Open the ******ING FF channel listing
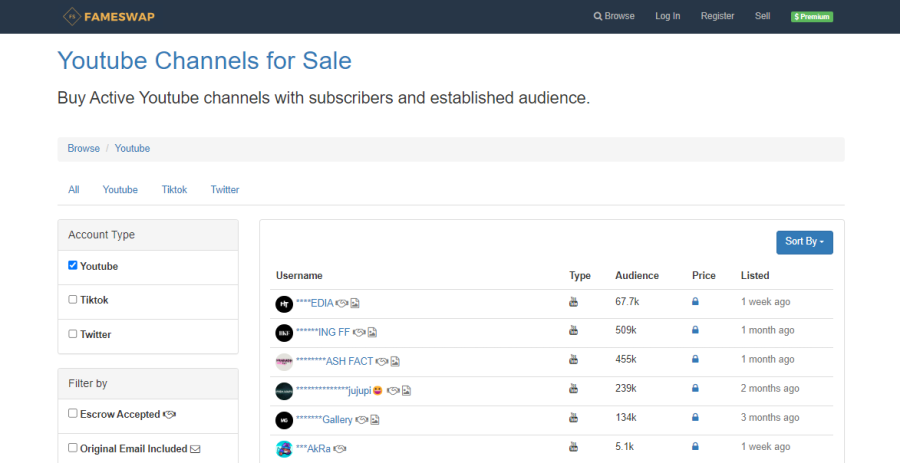Screen dimensions: 900x463 coord(323,332)
